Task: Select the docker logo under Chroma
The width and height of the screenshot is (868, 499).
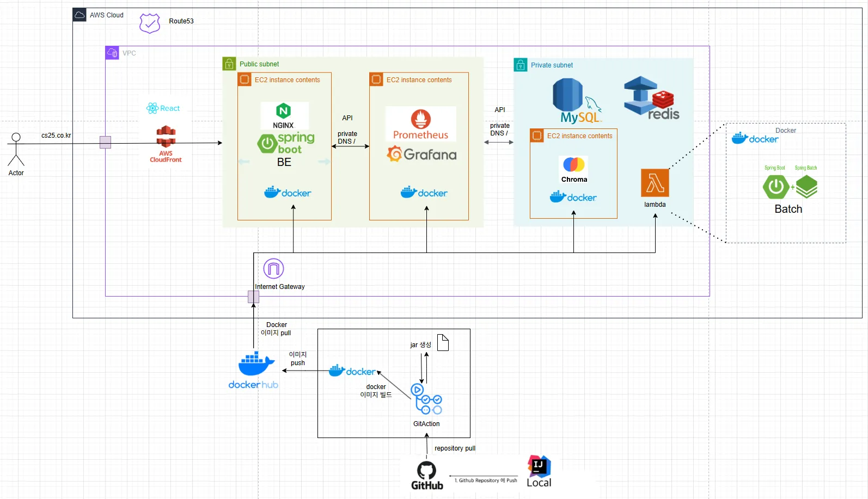Action: [573, 196]
